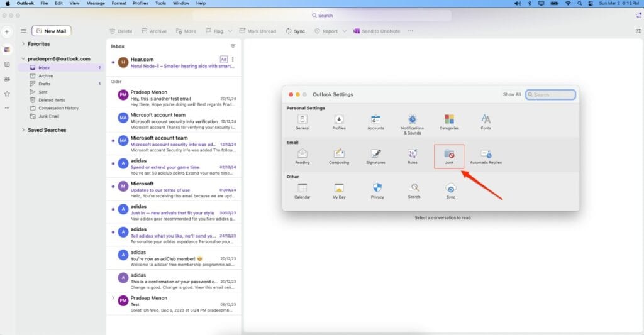
Task: Click Delete in the toolbar
Action: point(121,31)
